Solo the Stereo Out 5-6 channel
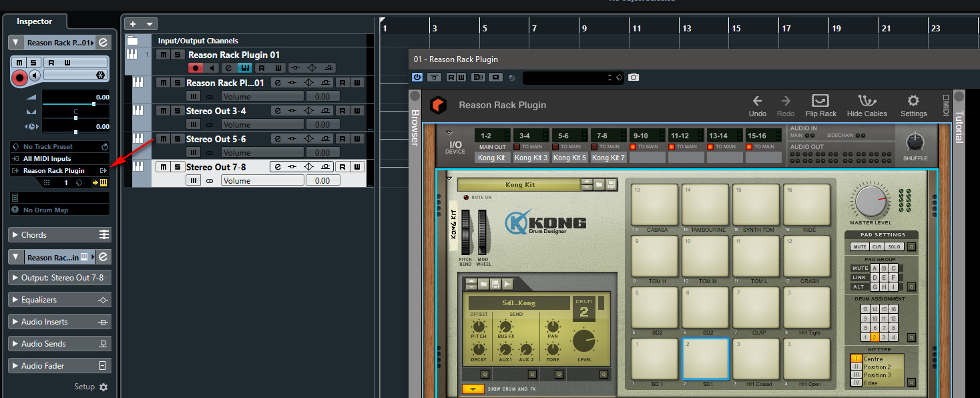Screen dimensions: 980x398 tap(176, 139)
